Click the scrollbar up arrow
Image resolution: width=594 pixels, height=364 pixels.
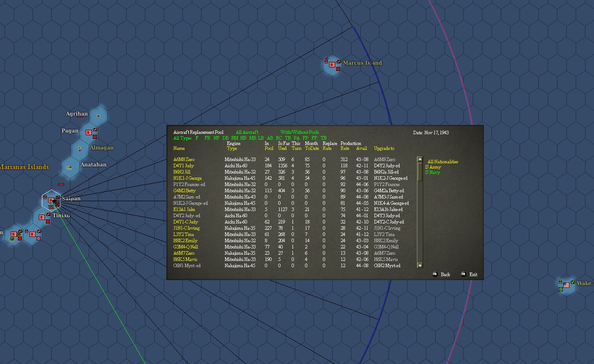coord(420,159)
